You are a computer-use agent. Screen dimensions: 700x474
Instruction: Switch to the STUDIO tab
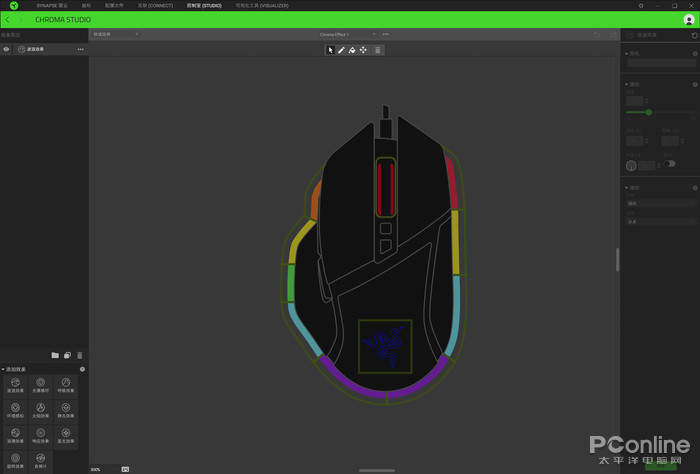click(204, 6)
